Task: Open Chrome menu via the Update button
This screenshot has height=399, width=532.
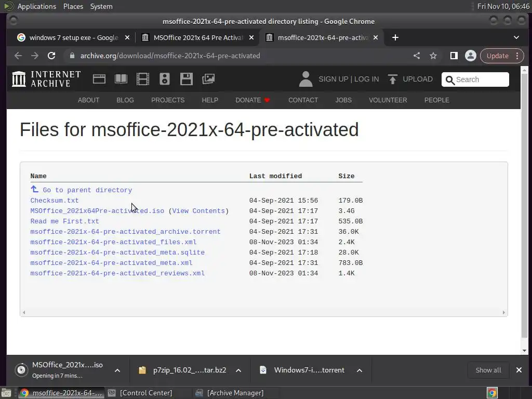Action: [502, 56]
